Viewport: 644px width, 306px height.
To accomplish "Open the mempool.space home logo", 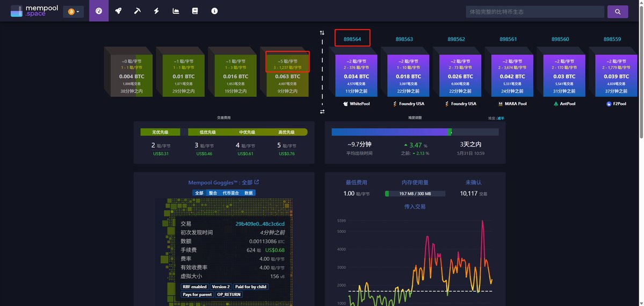I will 34,11.
